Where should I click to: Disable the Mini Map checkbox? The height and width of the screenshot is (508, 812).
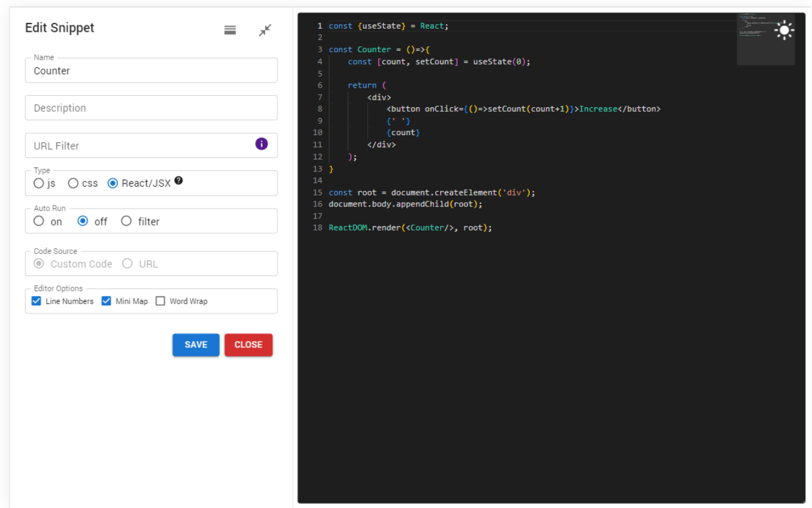tap(106, 300)
